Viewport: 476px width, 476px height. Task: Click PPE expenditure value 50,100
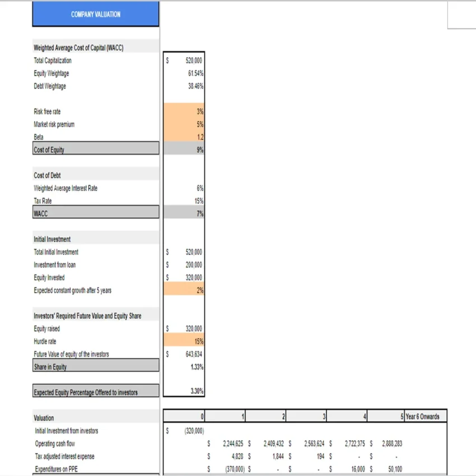point(395,469)
